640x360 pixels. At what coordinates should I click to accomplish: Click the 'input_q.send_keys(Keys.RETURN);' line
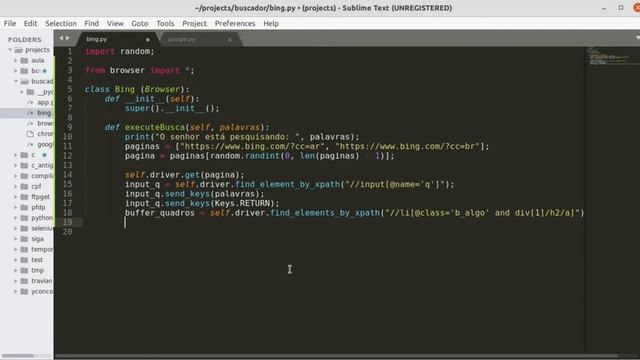pyautogui.click(x=202, y=203)
